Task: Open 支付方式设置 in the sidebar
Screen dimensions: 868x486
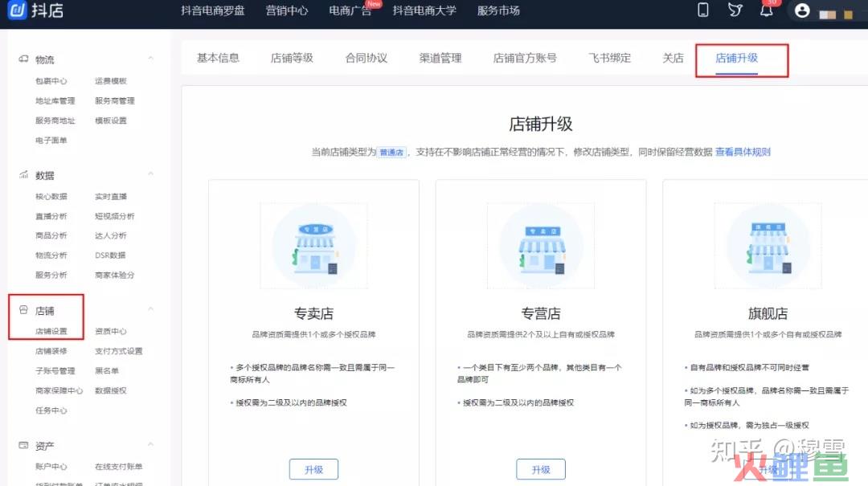Action: tap(118, 352)
